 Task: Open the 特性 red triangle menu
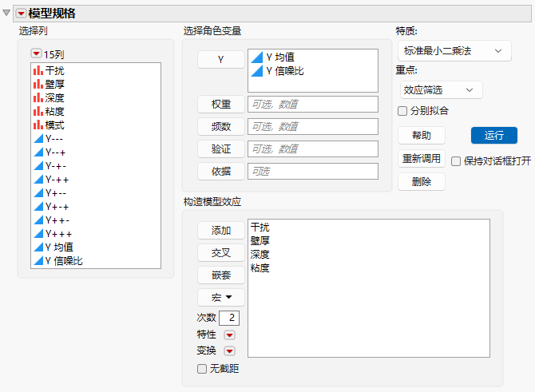point(229,335)
